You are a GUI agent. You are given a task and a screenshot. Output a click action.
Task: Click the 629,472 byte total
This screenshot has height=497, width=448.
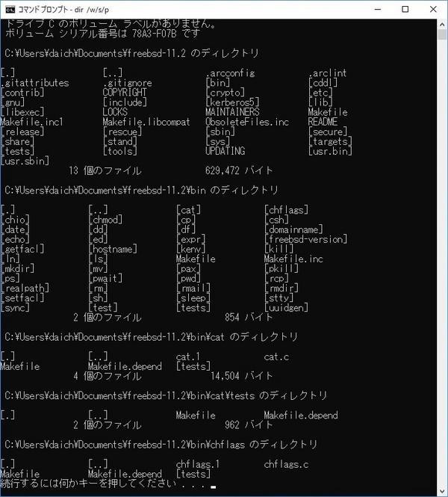[223, 171]
